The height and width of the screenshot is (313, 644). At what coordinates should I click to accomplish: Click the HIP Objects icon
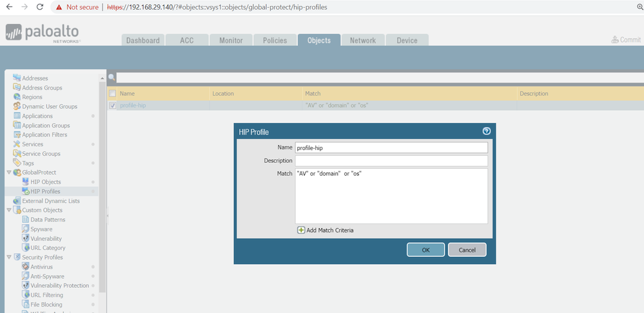pyautogui.click(x=26, y=182)
